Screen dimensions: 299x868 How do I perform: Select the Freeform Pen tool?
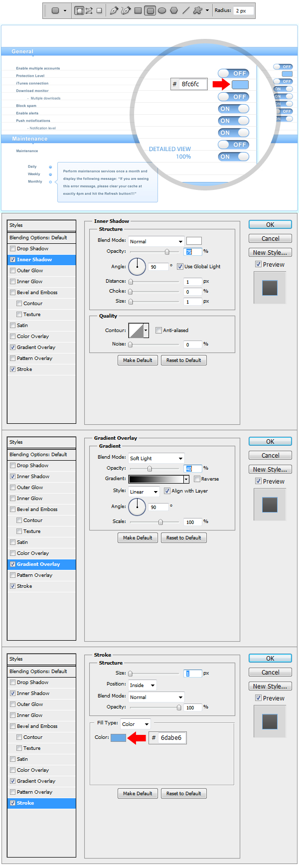pos(126,10)
